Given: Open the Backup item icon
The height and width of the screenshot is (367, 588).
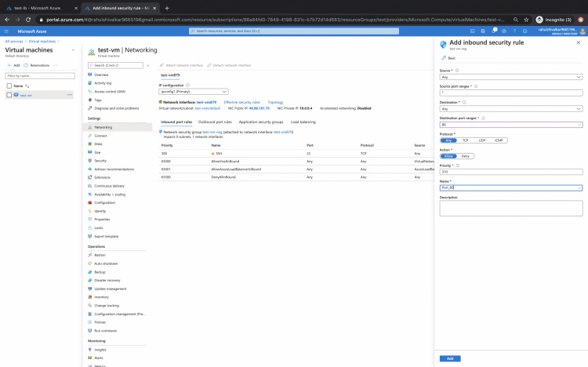Looking at the screenshot, I should pos(91,271).
